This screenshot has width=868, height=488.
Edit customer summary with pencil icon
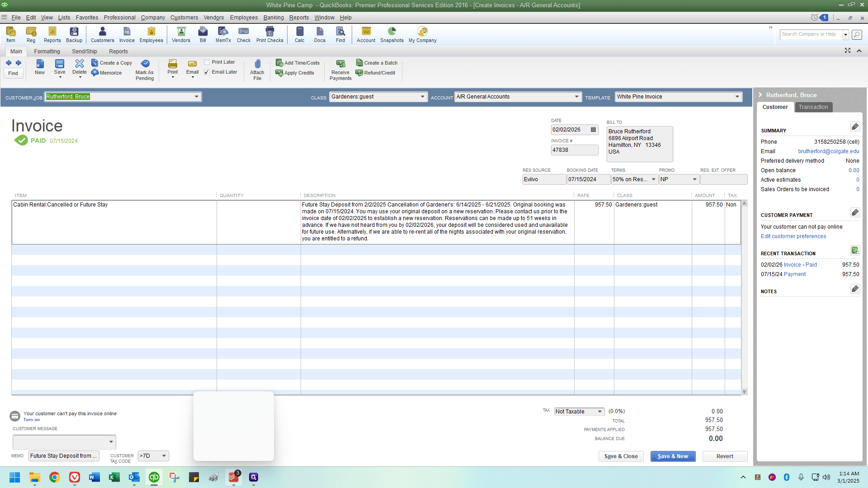(x=855, y=127)
